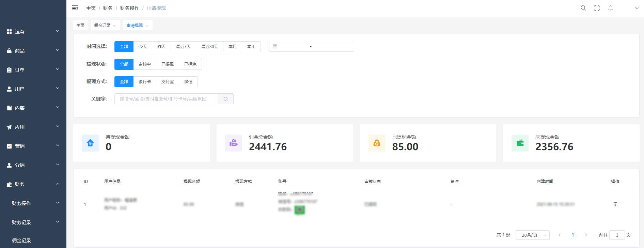Viewport: 644px width, 248px height.
Task: Expand the 财务记录 submenu
Action: coord(33,222)
